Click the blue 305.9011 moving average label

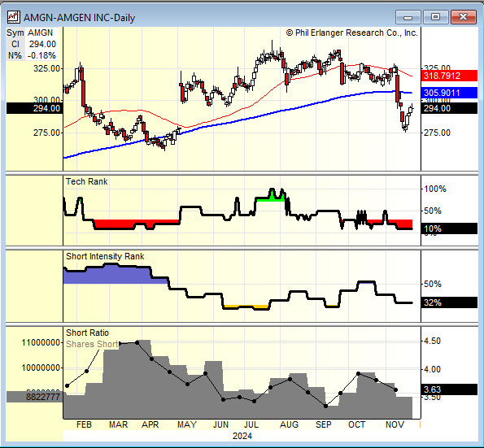[449, 93]
